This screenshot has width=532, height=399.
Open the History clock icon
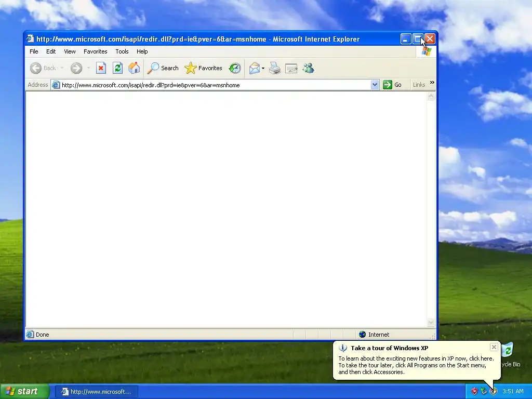coord(235,68)
